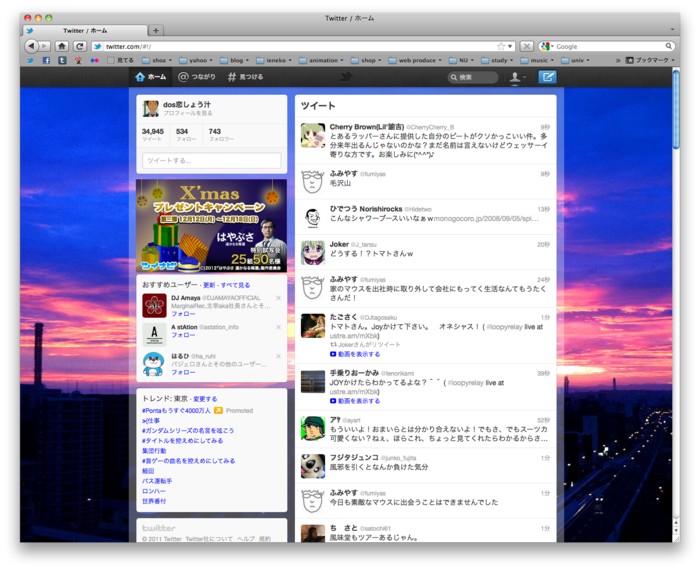Open trend #Pontaもうすぐ4000万人
Image resolution: width=700 pixels, height=570 pixels.
[x=176, y=410]
